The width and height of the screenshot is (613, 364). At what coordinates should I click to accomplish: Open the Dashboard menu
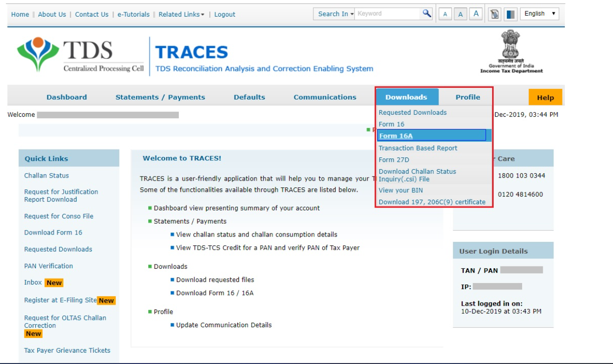click(x=67, y=97)
